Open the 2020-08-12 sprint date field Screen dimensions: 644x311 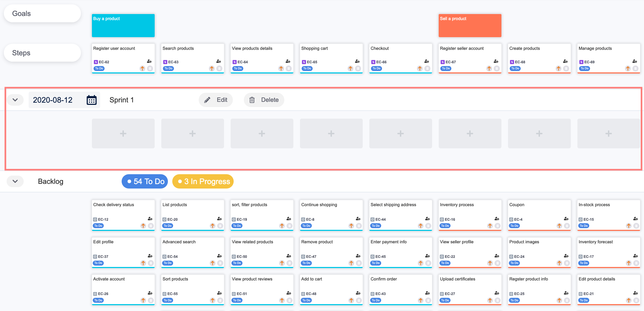pyautogui.click(x=53, y=100)
